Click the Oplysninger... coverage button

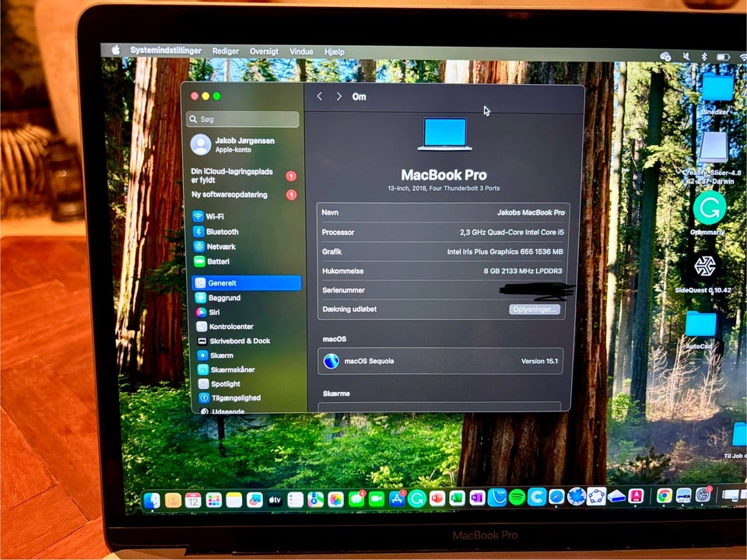pos(535,309)
